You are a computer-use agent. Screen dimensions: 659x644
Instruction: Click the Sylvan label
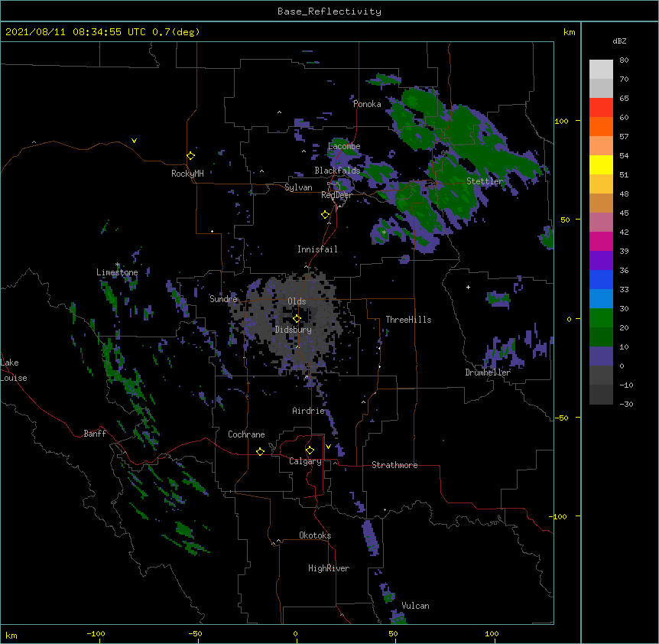[298, 187]
